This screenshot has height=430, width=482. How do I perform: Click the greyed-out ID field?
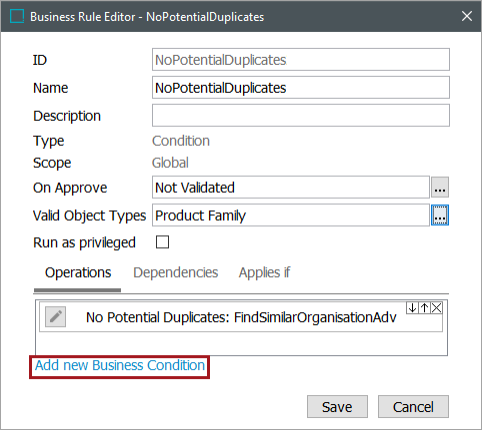pos(301,60)
